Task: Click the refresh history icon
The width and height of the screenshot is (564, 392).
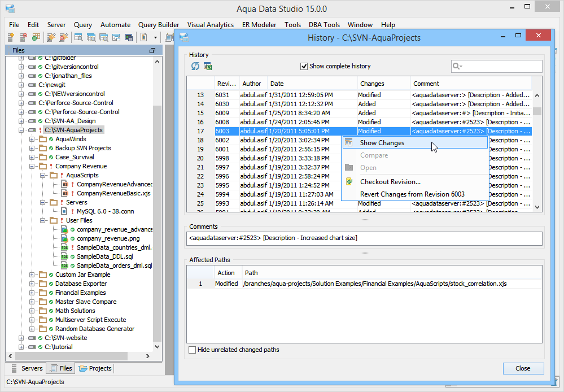Action: [x=195, y=66]
